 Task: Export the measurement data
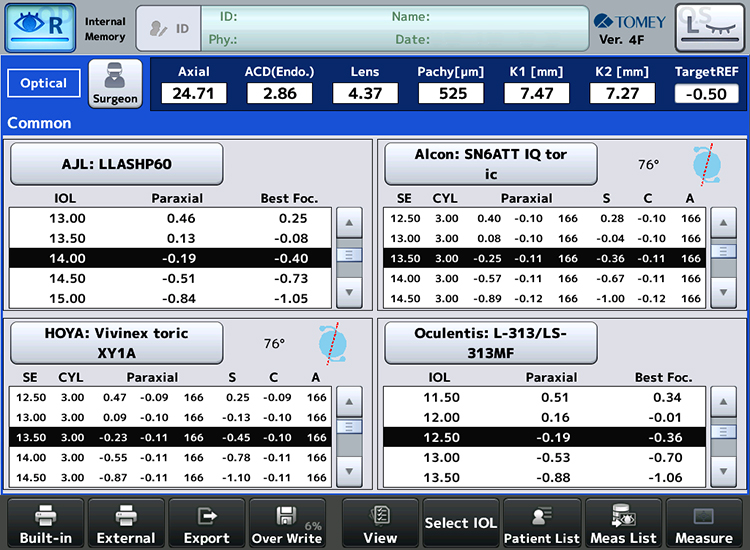(x=206, y=523)
